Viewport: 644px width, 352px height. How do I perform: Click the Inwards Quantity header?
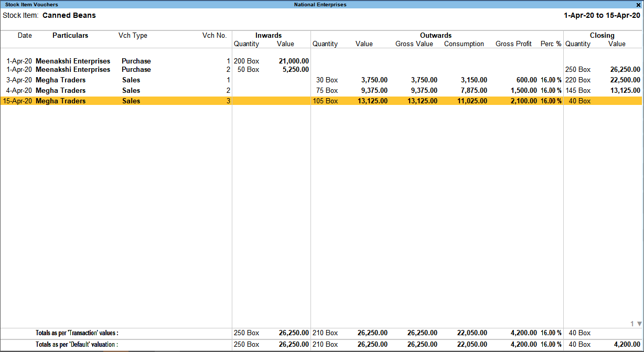pos(246,44)
